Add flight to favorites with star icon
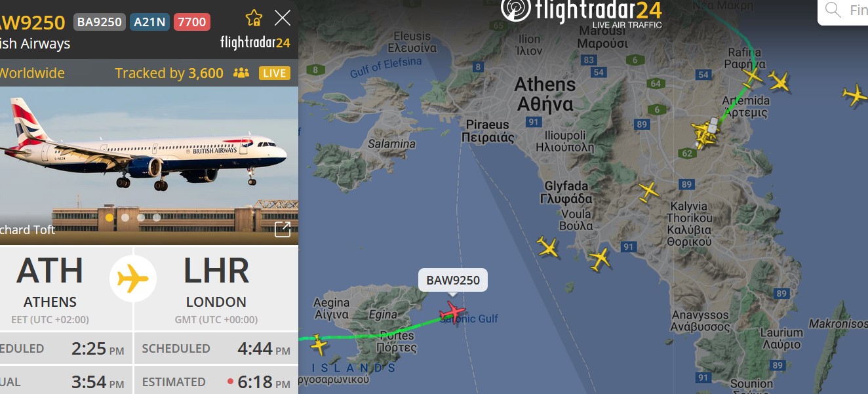 [x=254, y=18]
